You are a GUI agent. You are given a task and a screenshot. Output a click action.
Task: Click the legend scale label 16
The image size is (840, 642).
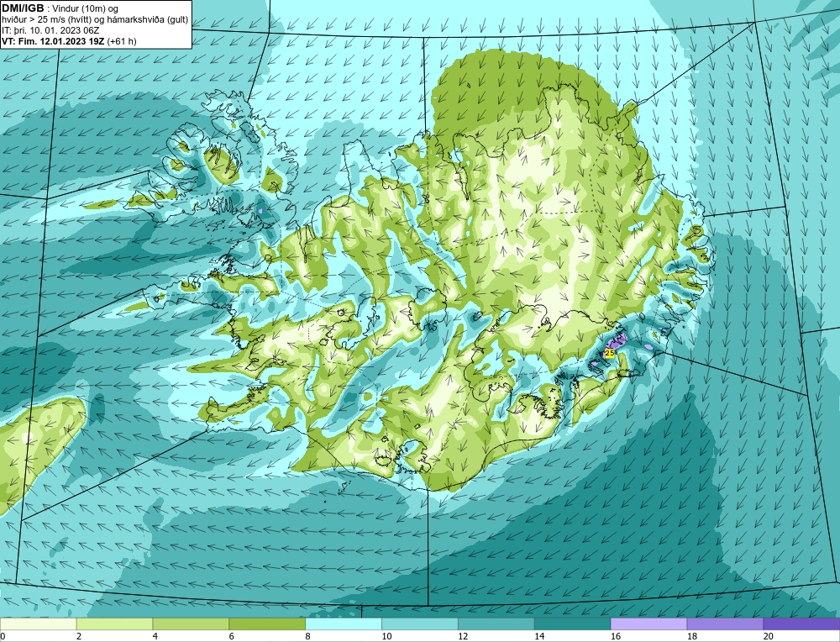pyautogui.click(x=616, y=636)
